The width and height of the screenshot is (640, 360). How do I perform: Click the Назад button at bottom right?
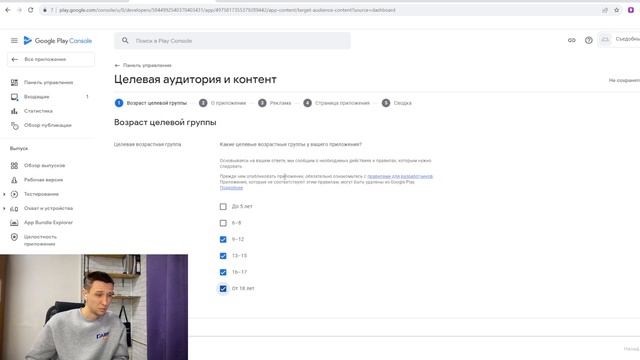point(631,349)
